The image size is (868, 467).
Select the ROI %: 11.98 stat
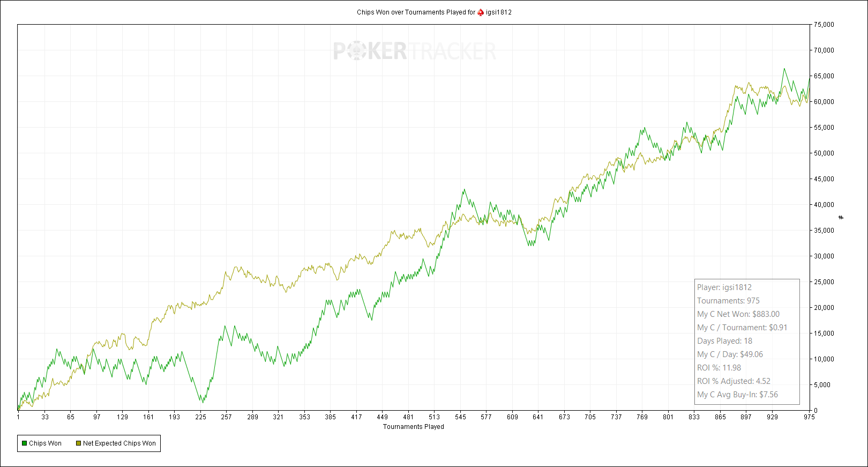pyautogui.click(x=719, y=368)
